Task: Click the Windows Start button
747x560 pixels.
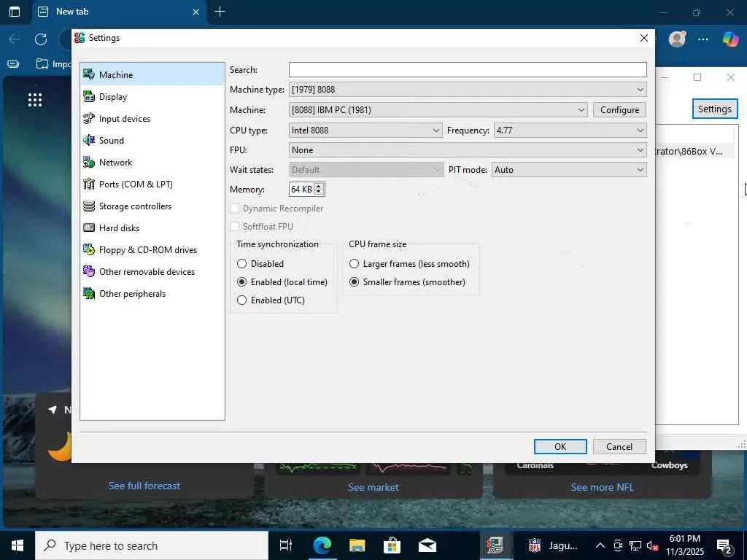Action: [x=18, y=545]
